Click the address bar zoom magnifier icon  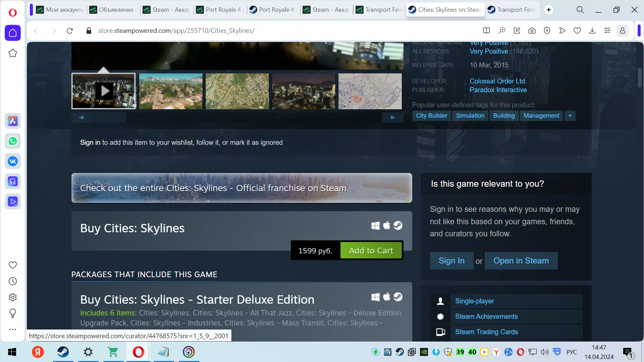point(502,31)
